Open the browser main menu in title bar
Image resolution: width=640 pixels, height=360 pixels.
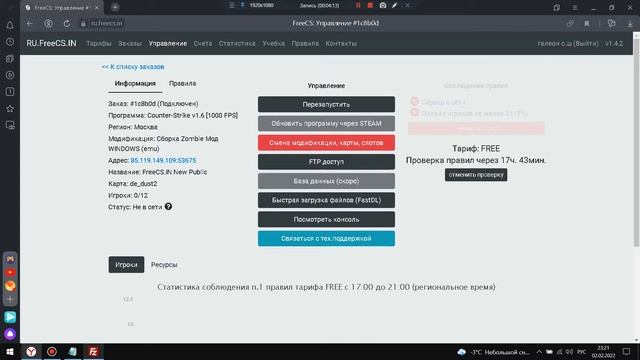tap(574, 7)
